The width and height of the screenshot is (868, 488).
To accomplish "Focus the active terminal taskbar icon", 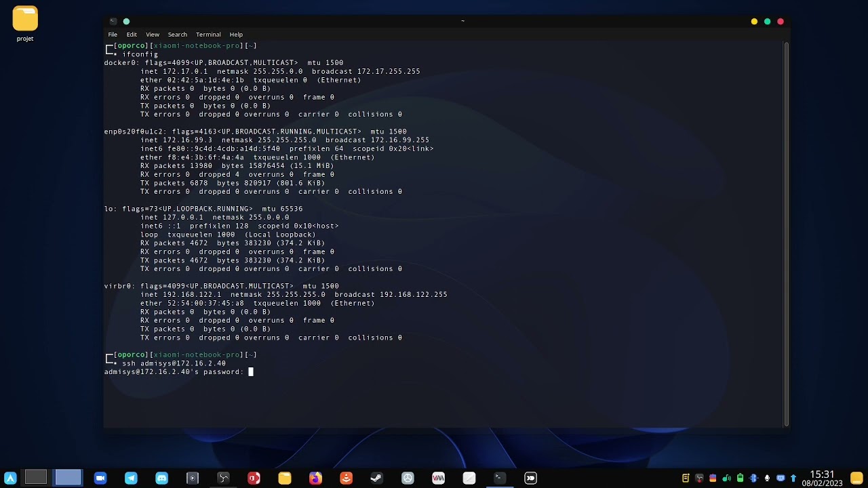I will pyautogui.click(x=499, y=478).
